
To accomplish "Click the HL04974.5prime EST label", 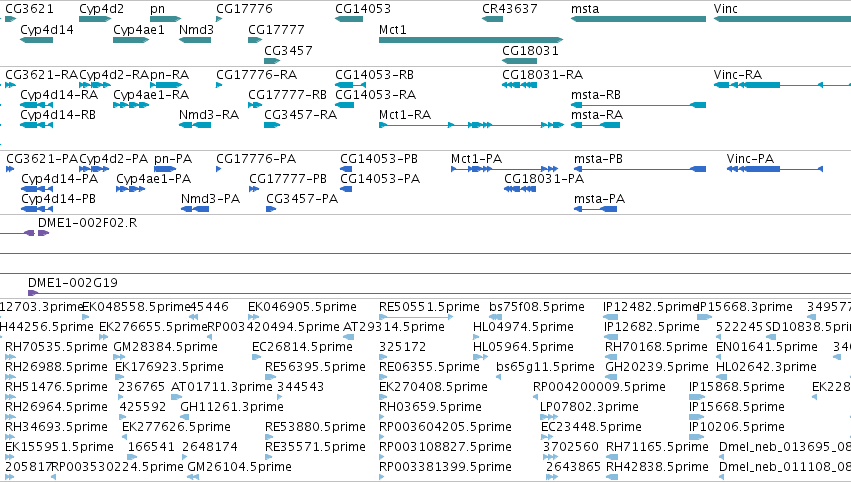I will tap(523, 327).
